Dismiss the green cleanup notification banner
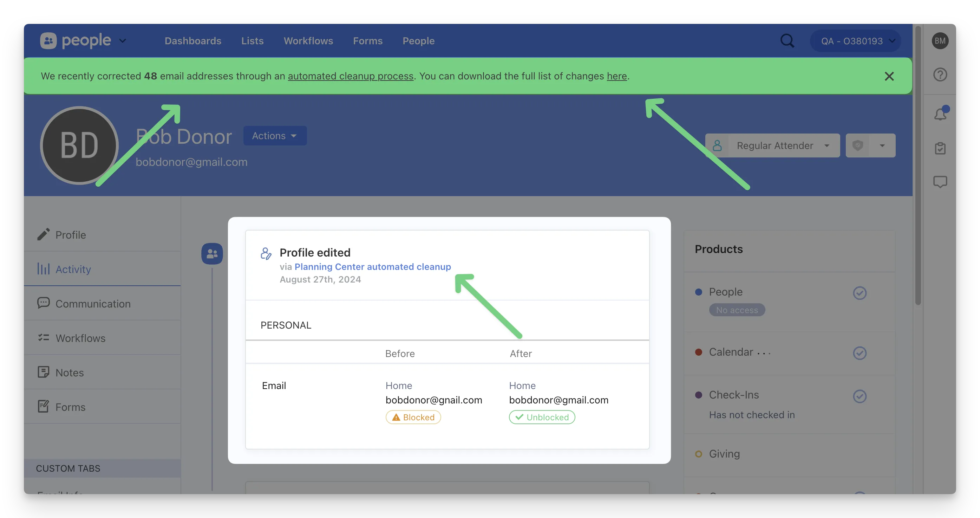This screenshot has width=980, height=518. click(889, 77)
